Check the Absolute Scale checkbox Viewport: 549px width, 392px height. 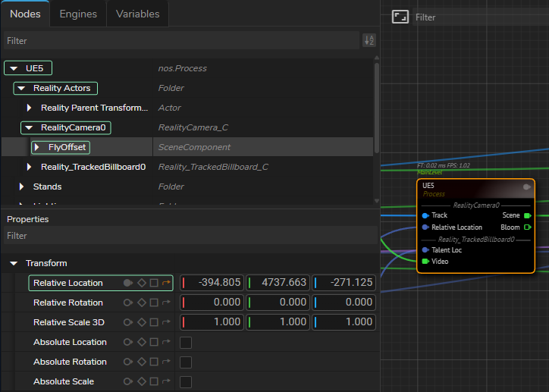click(x=186, y=382)
